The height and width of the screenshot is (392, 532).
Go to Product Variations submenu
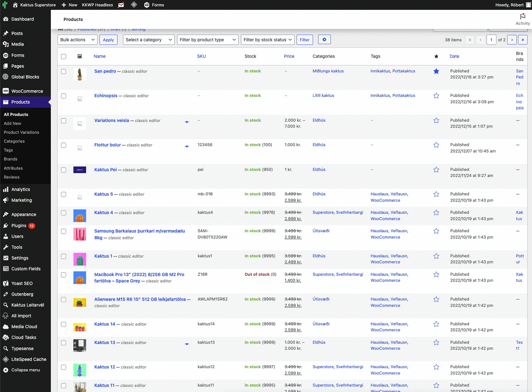(21, 132)
